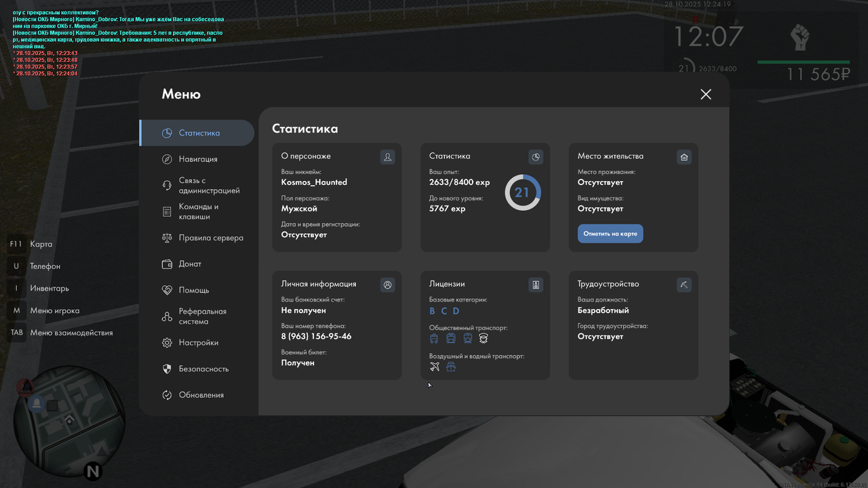Image resolution: width=868 pixels, height=488 pixels.
Task: Click the scales icon for Правила сервера
Action: pyautogui.click(x=167, y=238)
